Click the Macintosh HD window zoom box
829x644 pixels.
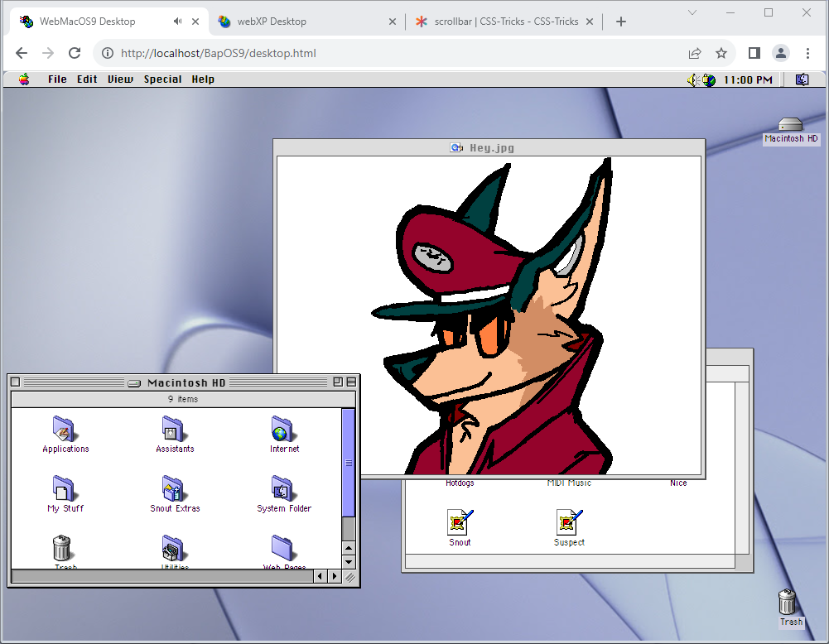click(x=338, y=382)
